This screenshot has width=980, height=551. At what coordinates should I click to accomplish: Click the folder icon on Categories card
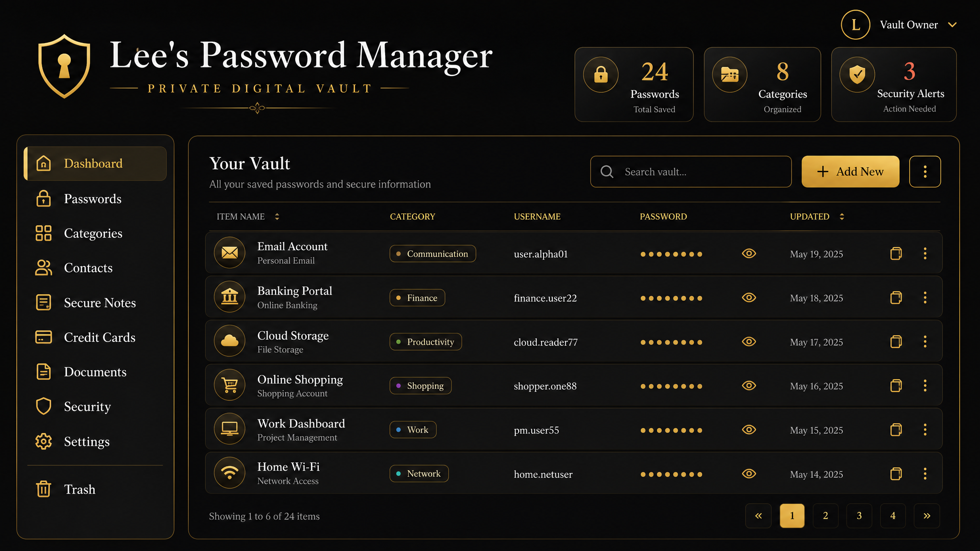[x=730, y=75]
